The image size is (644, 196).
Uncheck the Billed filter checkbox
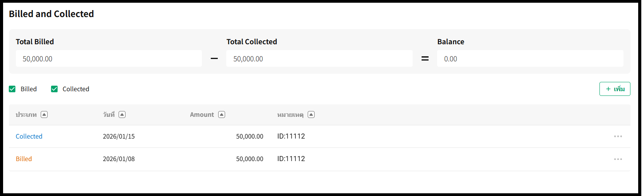[x=12, y=89]
